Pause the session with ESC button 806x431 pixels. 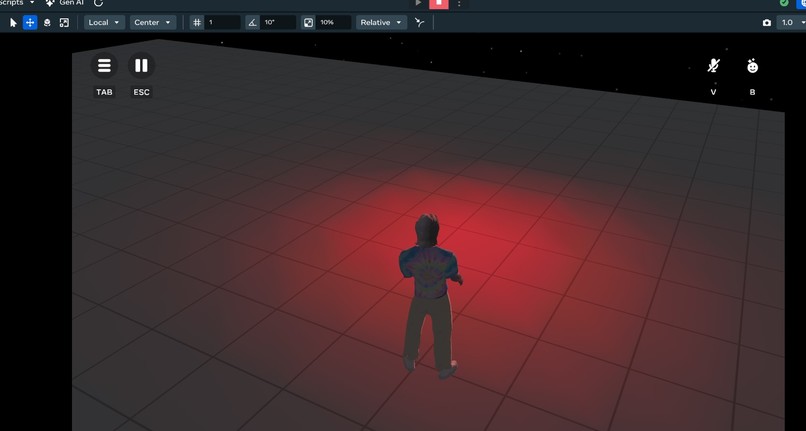tap(141, 66)
